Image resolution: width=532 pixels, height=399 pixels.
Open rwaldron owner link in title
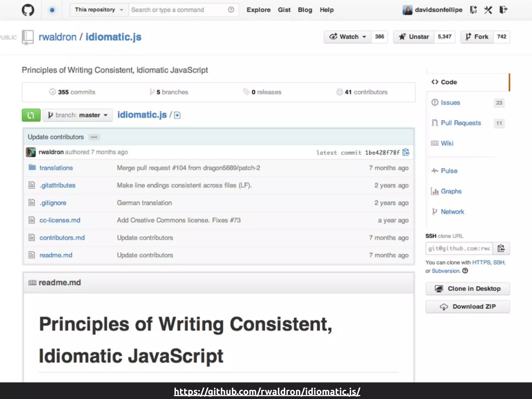coord(57,37)
